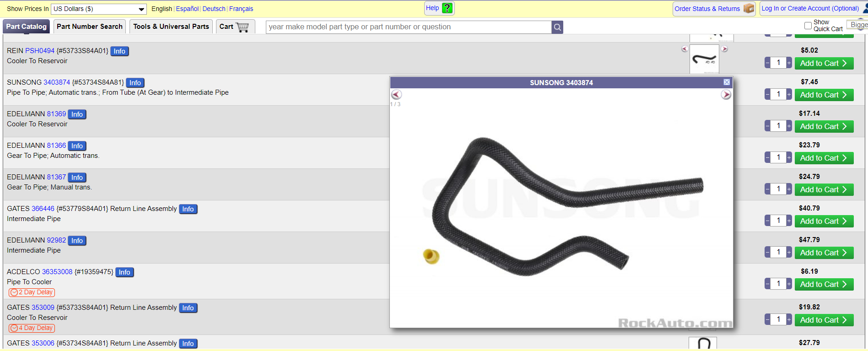Image resolution: width=868 pixels, height=351 pixels.
Task: Decrease quantity for the $19.82 GATES part
Action: (x=767, y=319)
